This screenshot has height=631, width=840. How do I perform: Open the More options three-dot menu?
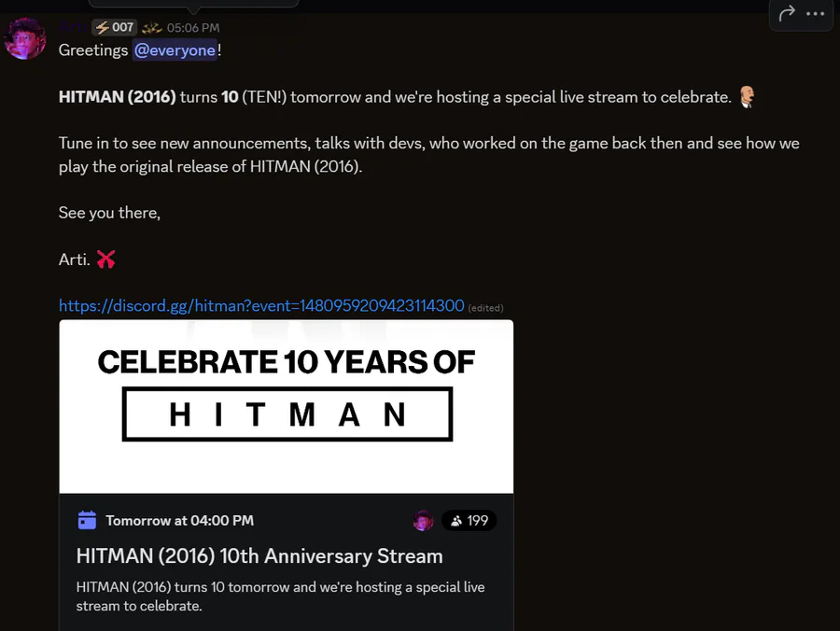816,14
